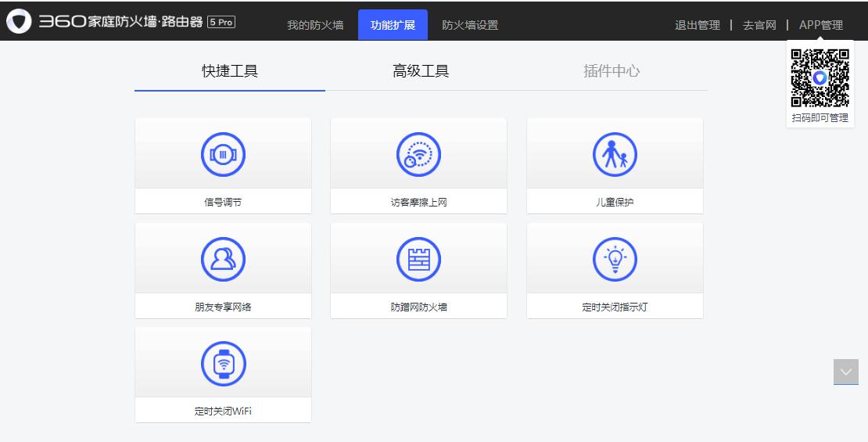This screenshot has width=868, height=442.
Task: Click the 定时关闭指示灯 label
Action: [x=615, y=307]
